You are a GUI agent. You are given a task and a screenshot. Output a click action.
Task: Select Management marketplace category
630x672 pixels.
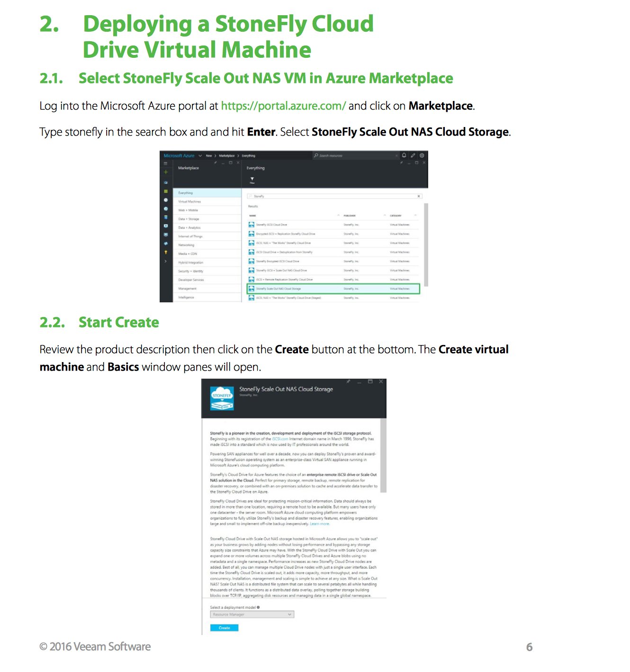[207, 288]
